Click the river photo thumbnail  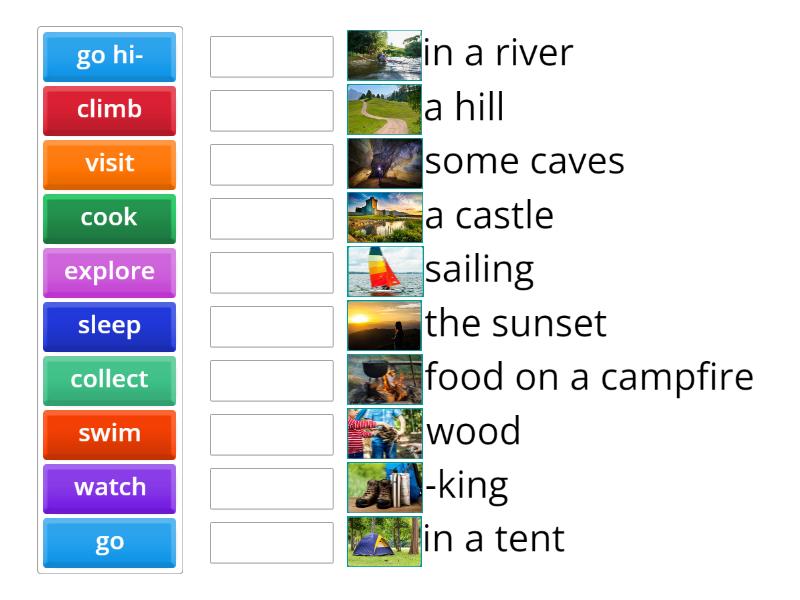384,56
